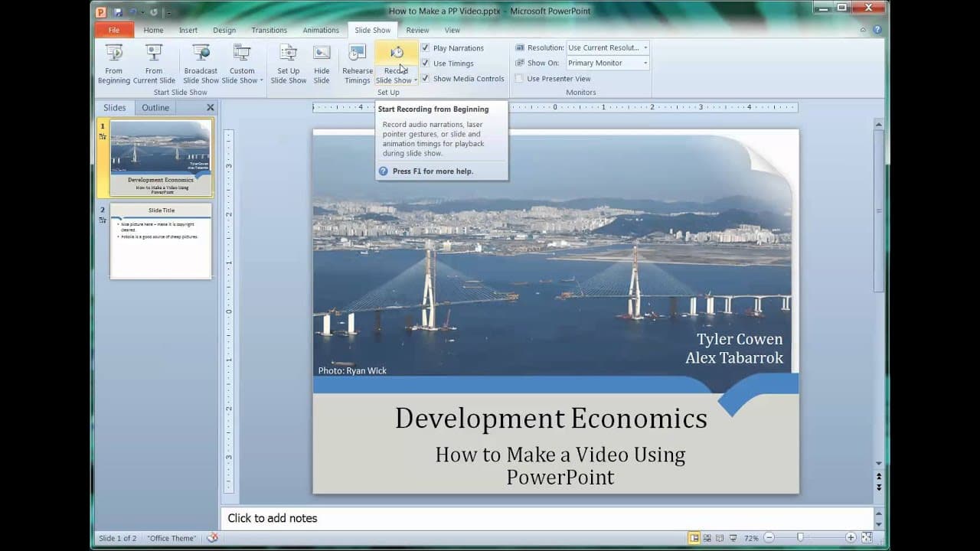
Task: Start Slide Show from status bar icon
Action: point(733,538)
